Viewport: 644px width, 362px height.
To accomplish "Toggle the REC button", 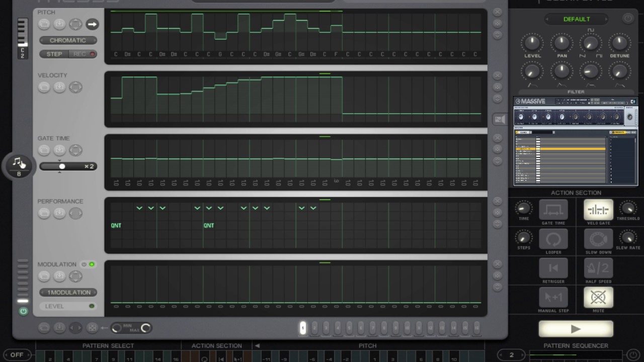I will click(x=83, y=54).
